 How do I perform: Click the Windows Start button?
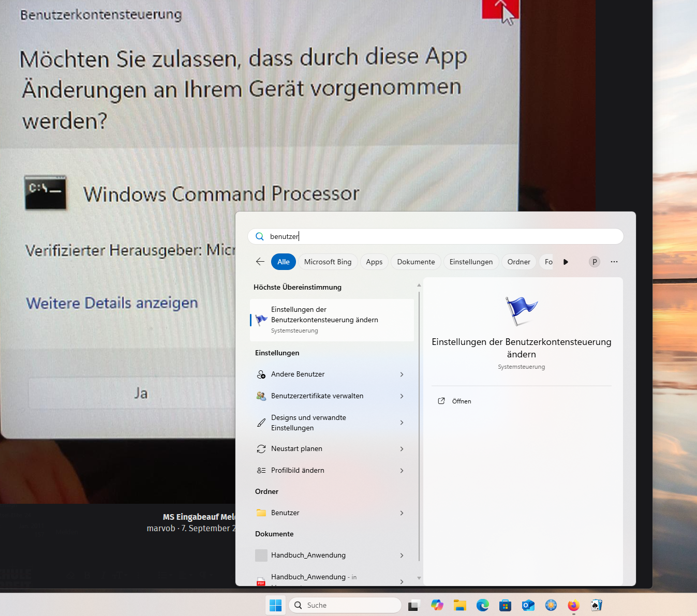pyautogui.click(x=275, y=605)
